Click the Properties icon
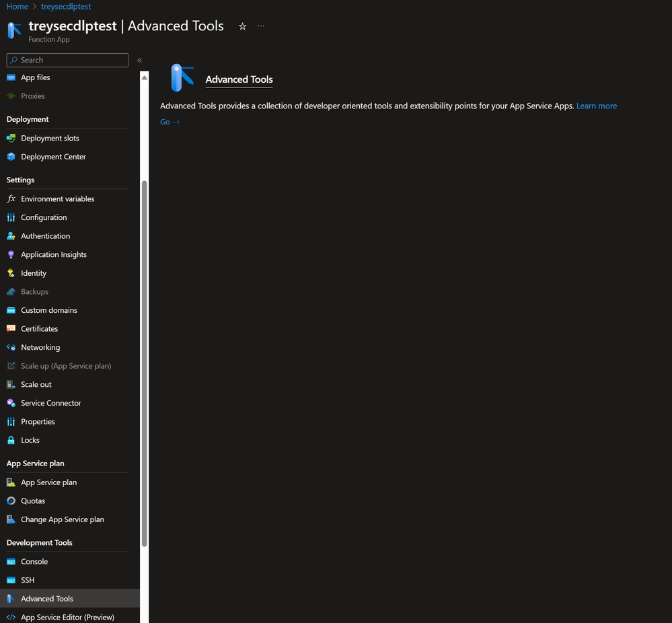Viewport: 672px width, 623px height. pyautogui.click(x=11, y=422)
